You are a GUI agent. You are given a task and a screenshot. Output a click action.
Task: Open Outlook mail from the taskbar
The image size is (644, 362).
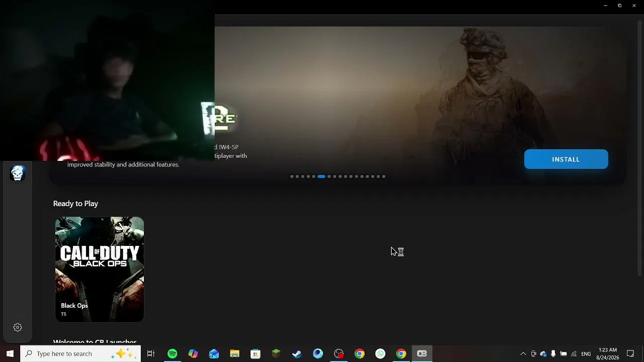click(214, 353)
